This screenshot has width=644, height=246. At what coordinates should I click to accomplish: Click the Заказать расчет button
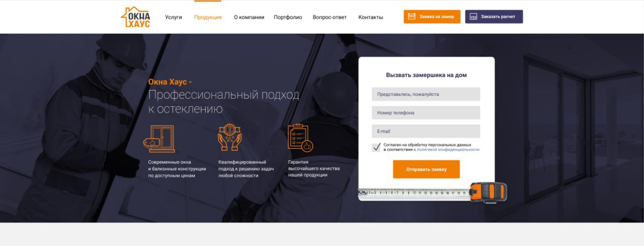click(494, 17)
